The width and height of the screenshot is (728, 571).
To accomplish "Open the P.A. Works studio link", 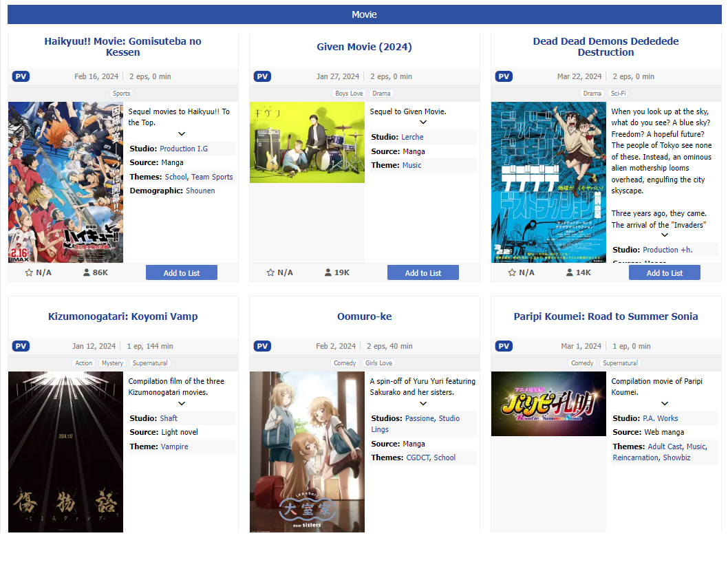I will click(x=660, y=418).
